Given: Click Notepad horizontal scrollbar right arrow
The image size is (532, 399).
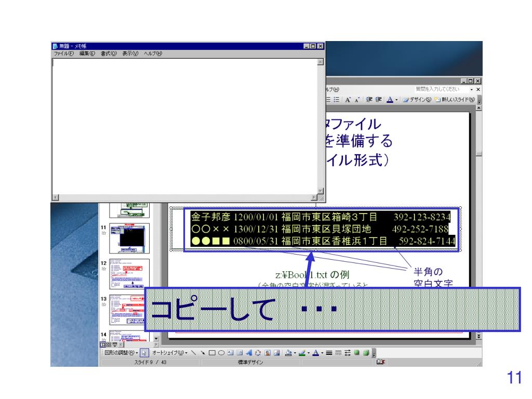Looking at the screenshot, I should tap(314, 197).
